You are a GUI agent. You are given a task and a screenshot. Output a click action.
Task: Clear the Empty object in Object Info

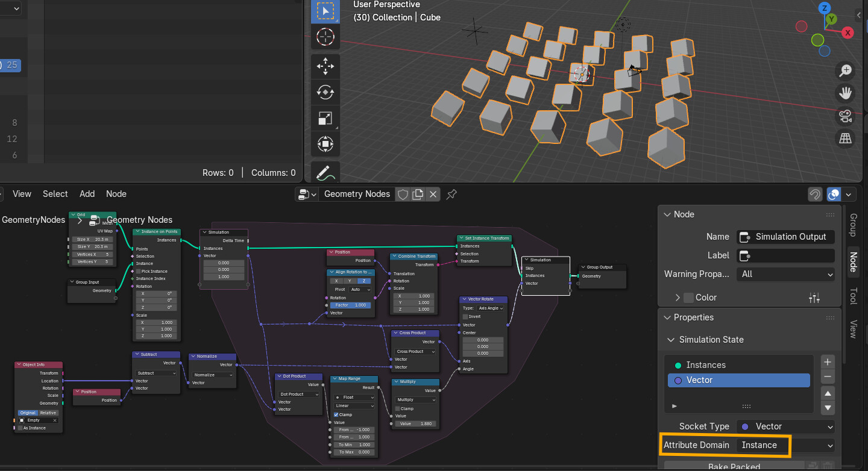coord(55,420)
